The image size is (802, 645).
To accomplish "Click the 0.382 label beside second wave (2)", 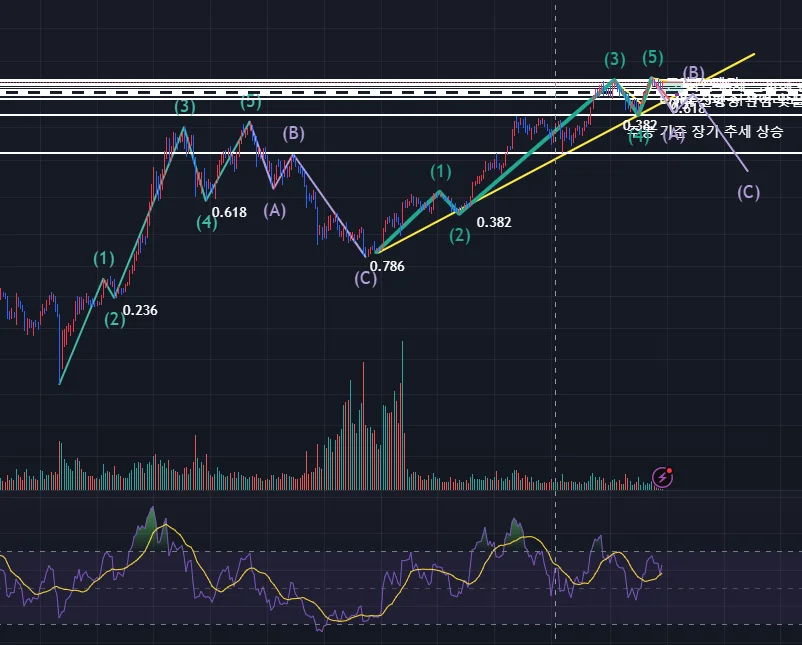I will pos(494,222).
